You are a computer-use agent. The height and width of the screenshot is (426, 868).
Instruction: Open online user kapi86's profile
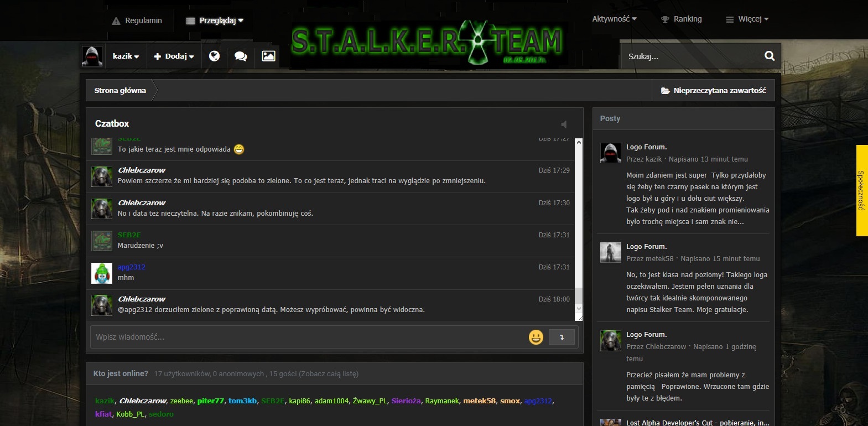299,401
